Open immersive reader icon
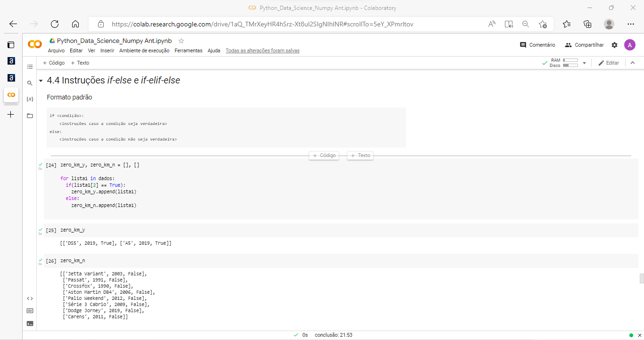The image size is (644, 340). 509,24
